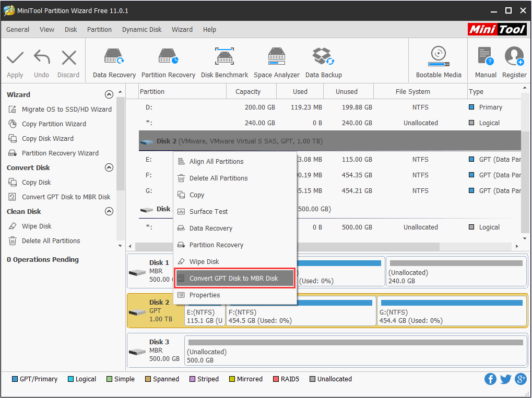Screen dimensions: 532x398
Task: Click Delete All Partitions in the sidebar
Action: coord(44,240)
